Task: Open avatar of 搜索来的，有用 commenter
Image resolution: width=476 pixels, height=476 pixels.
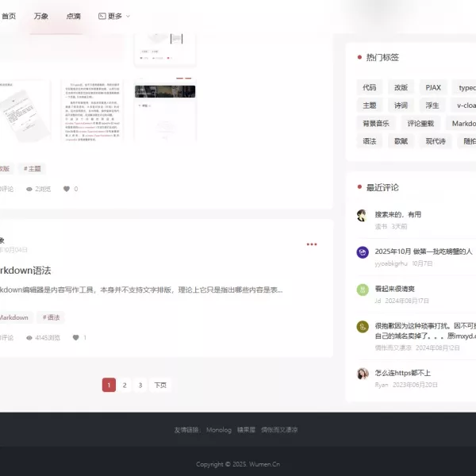Action: coord(363,215)
